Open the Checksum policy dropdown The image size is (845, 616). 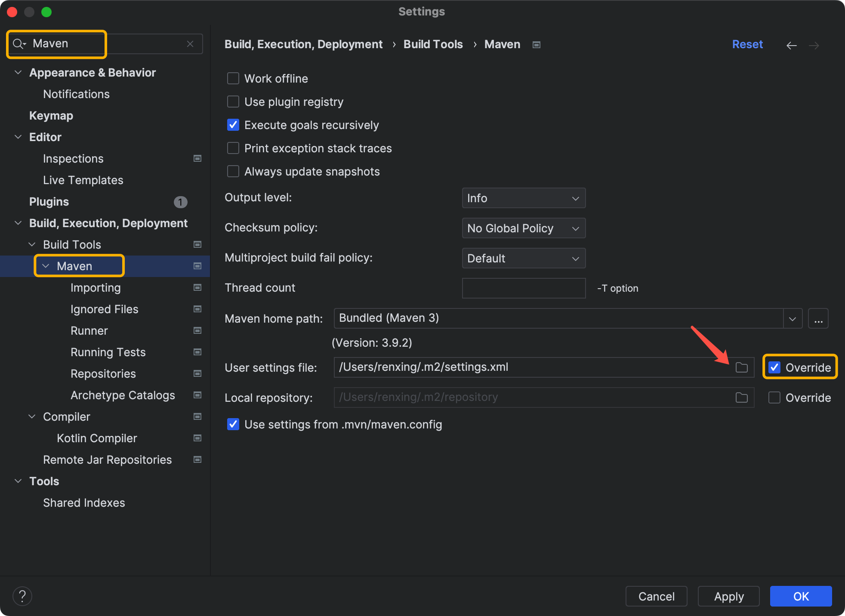click(524, 228)
